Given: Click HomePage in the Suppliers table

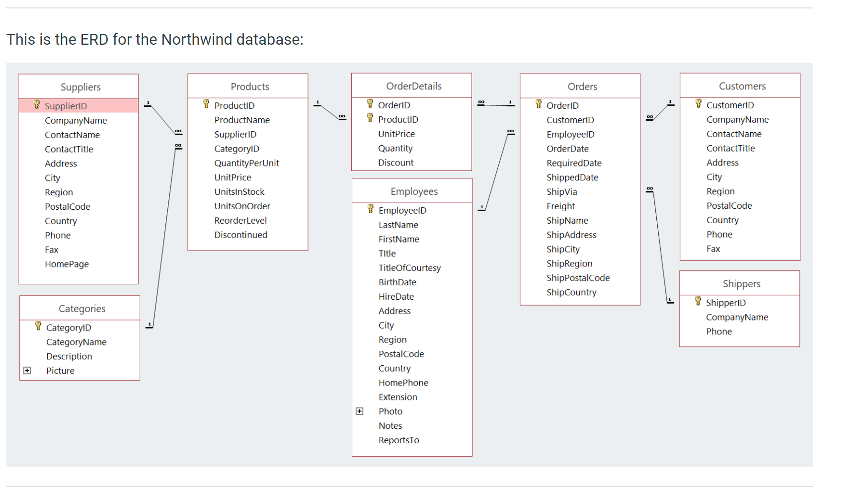Looking at the screenshot, I should pyautogui.click(x=67, y=264).
